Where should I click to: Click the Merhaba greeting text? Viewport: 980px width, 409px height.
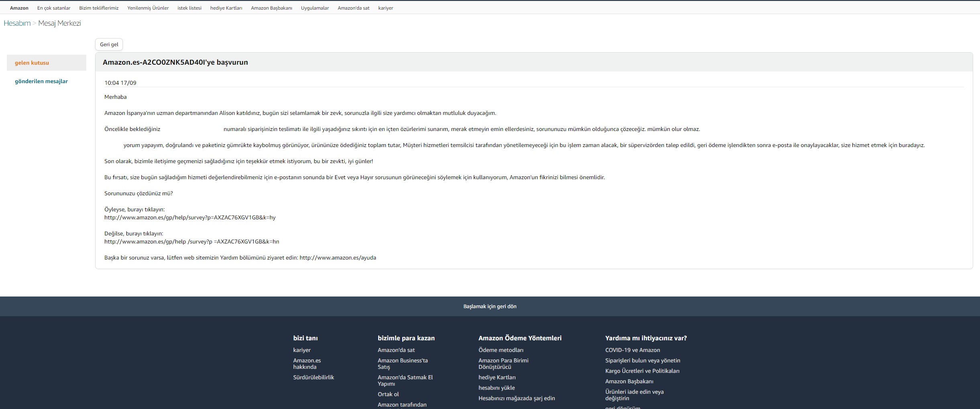116,97
